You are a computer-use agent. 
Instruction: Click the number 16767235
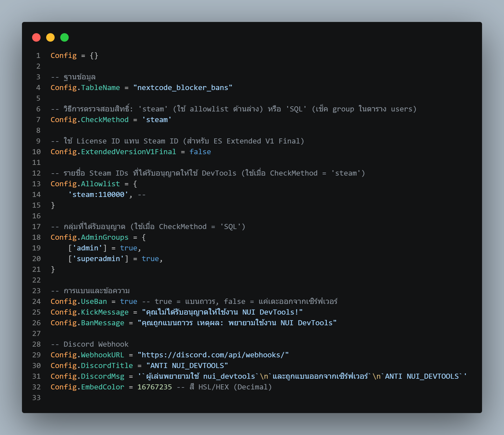(155, 387)
